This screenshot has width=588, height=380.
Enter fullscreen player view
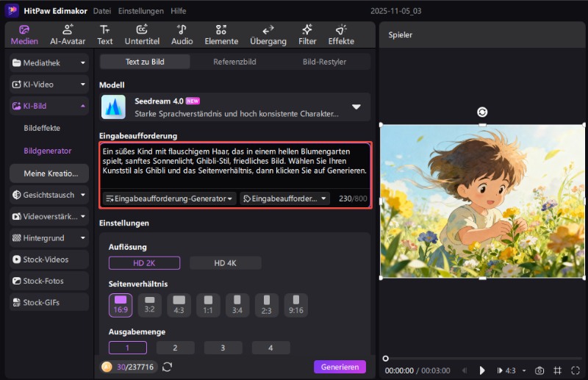coord(576,370)
